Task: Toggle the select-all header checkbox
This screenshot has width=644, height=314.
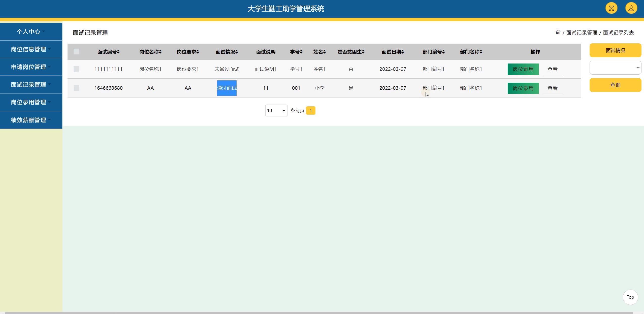Action: pos(76,52)
